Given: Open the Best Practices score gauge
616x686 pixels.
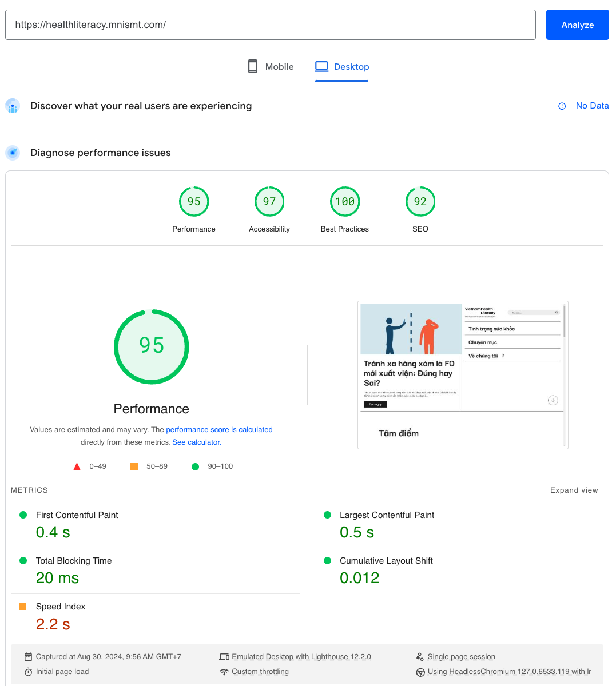Looking at the screenshot, I should (x=345, y=202).
